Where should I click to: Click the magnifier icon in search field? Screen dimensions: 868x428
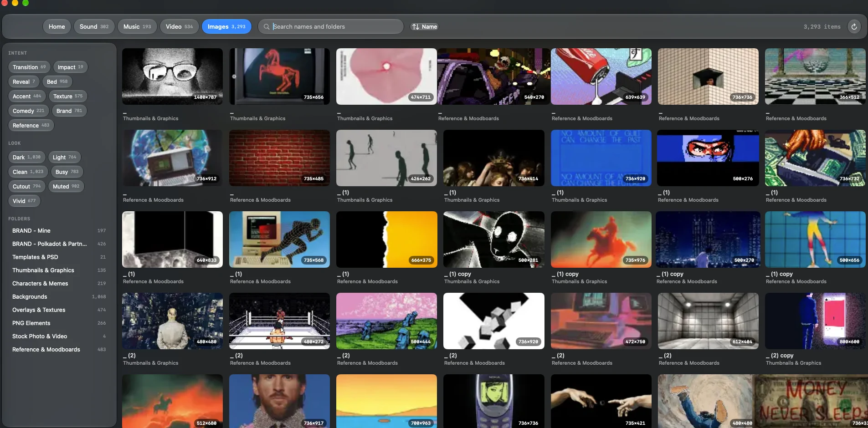tap(267, 26)
